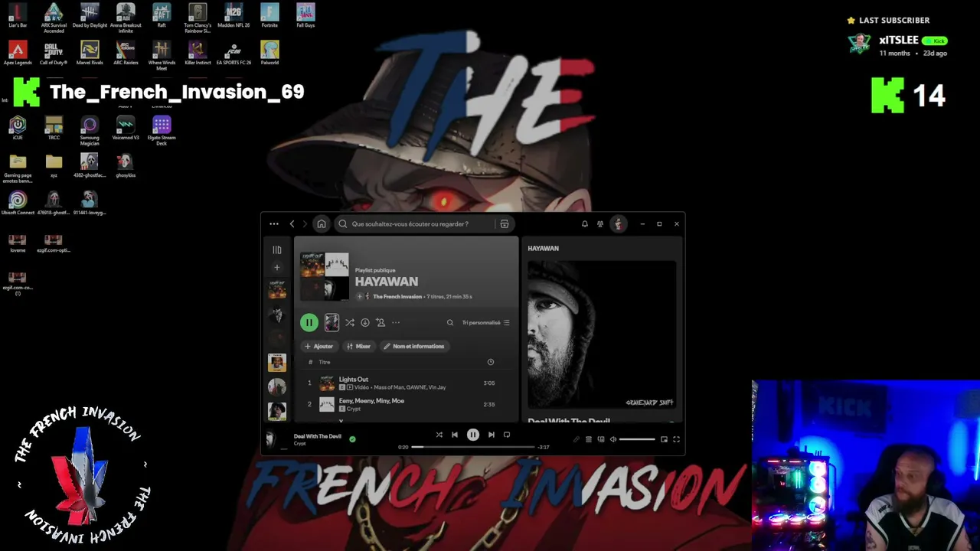980x551 pixels.
Task: Open the connect to a device picker
Action: point(601,439)
